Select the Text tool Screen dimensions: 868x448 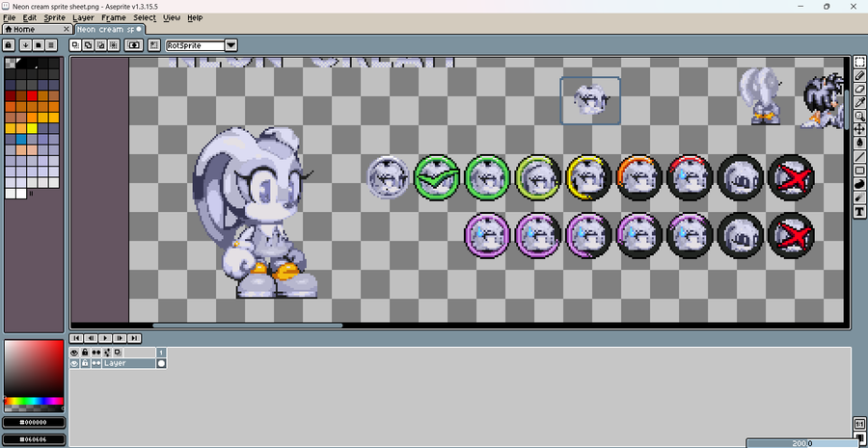coord(859,211)
